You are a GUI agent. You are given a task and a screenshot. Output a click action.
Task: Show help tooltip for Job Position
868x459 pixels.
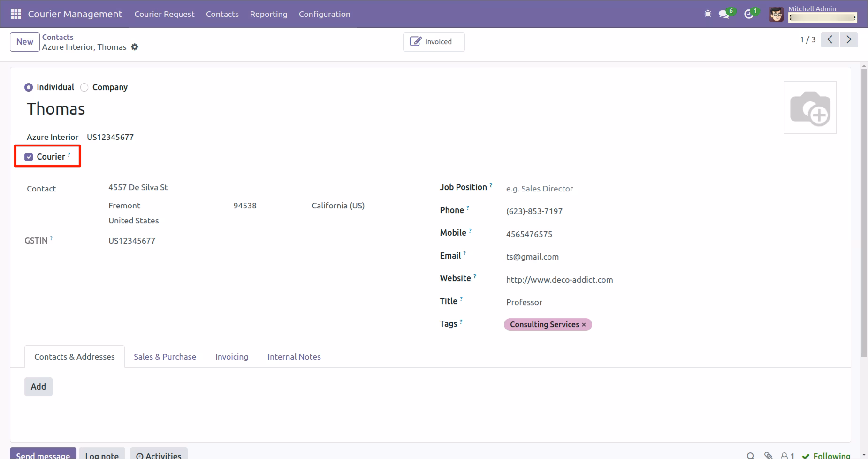pos(491,185)
